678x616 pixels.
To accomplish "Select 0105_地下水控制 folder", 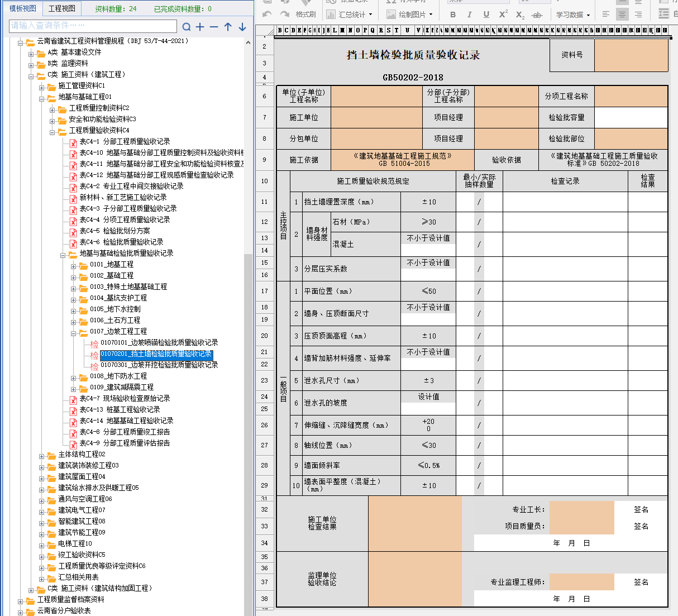I will (x=115, y=309).
